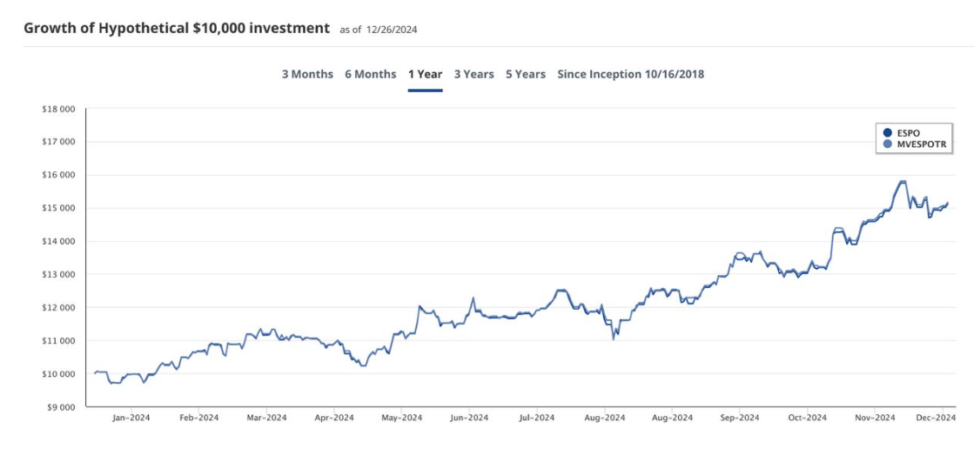
Task: Click the 12/26/2024 as-of date
Action: 392,30
